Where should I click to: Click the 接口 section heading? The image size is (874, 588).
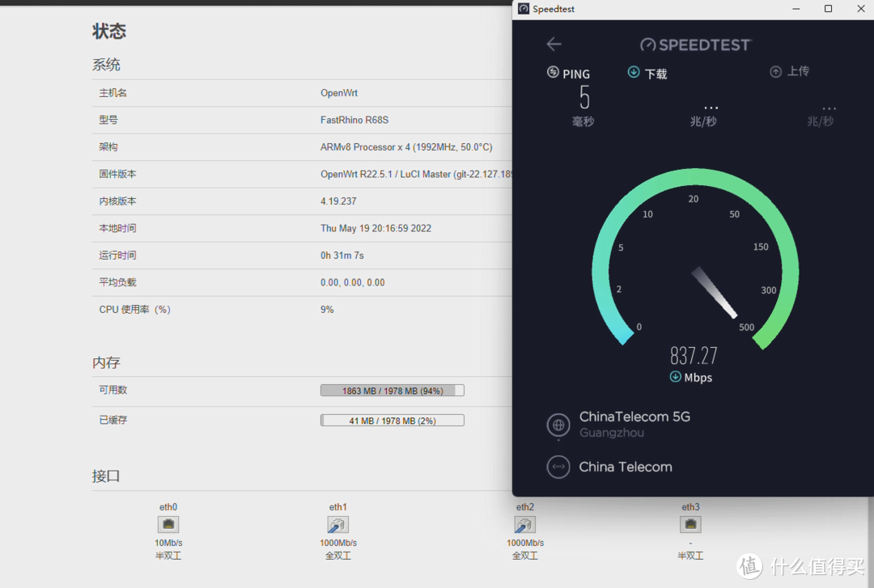coord(106,476)
